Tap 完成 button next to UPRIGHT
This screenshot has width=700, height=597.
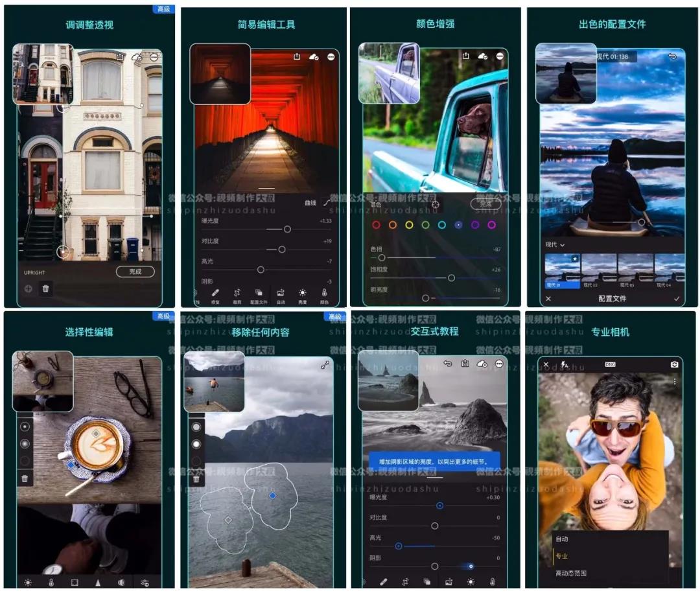point(135,272)
